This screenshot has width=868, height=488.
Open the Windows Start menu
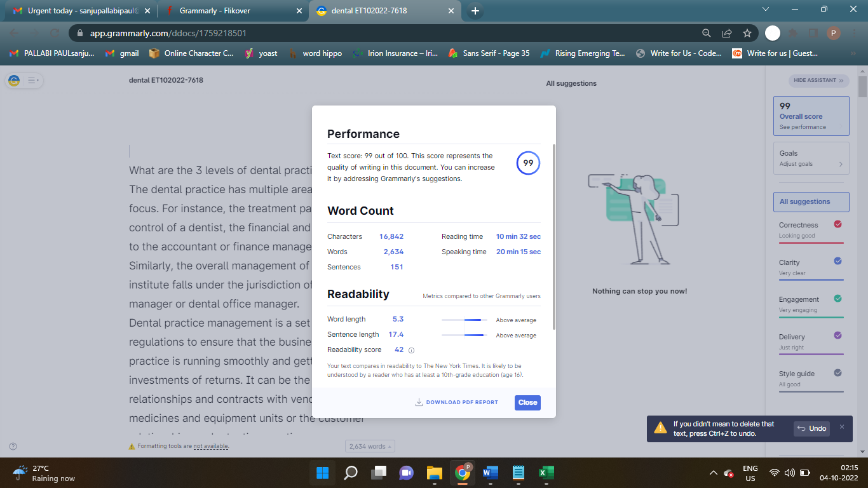point(322,473)
